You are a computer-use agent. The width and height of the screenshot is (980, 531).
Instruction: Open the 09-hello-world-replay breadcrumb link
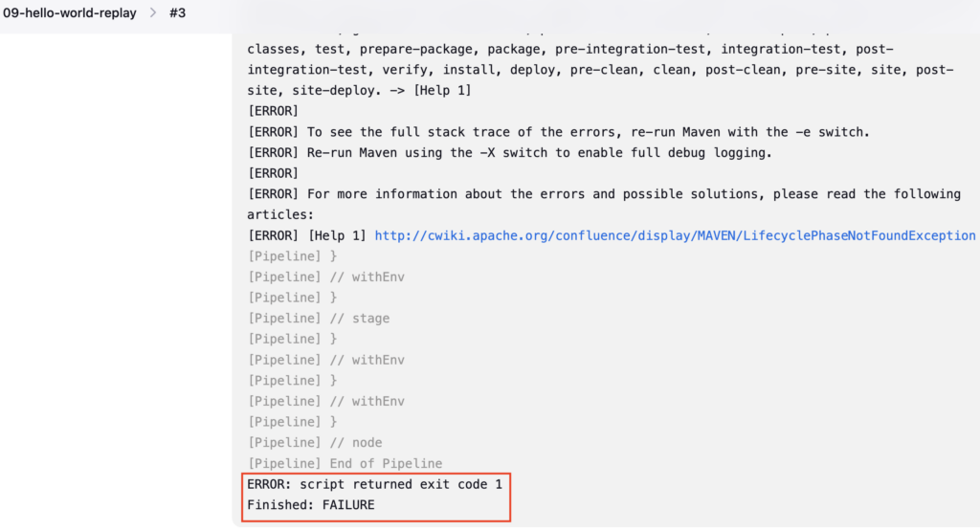click(69, 13)
